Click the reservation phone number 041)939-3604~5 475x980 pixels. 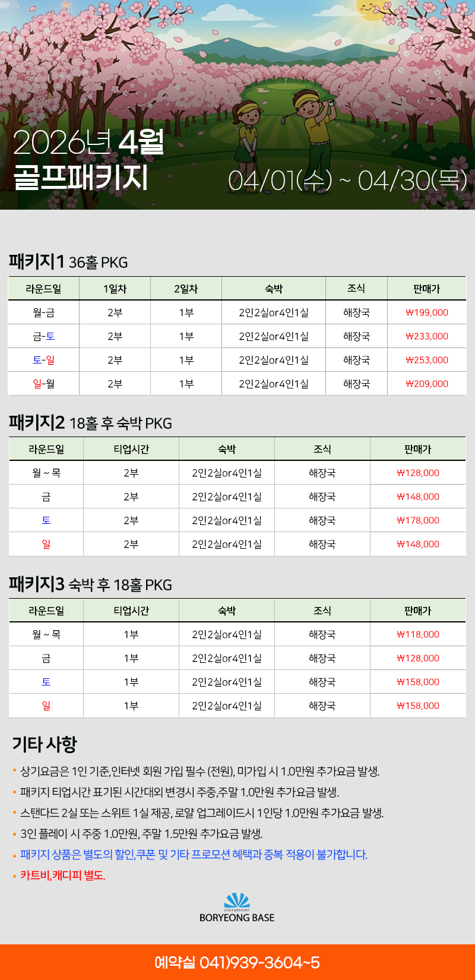pos(237,962)
